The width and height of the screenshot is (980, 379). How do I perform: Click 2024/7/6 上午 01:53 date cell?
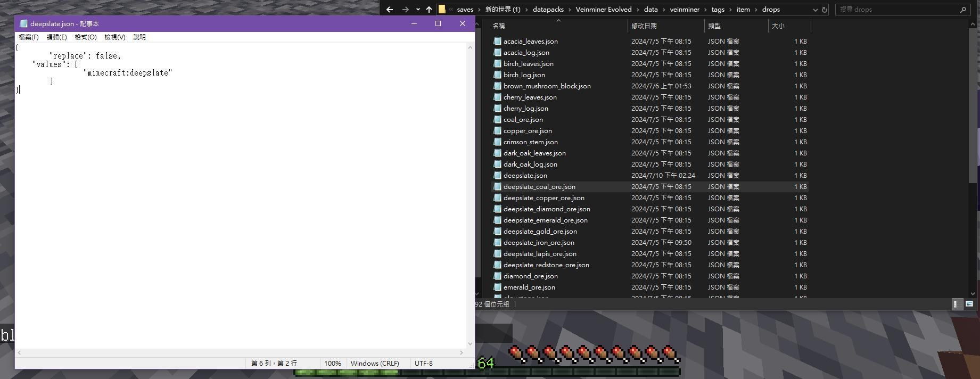(x=661, y=86)
